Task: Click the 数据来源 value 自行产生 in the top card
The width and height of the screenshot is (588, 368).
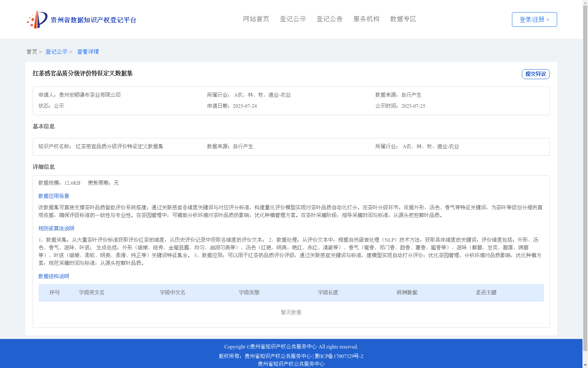Action: tap(411, 95)
